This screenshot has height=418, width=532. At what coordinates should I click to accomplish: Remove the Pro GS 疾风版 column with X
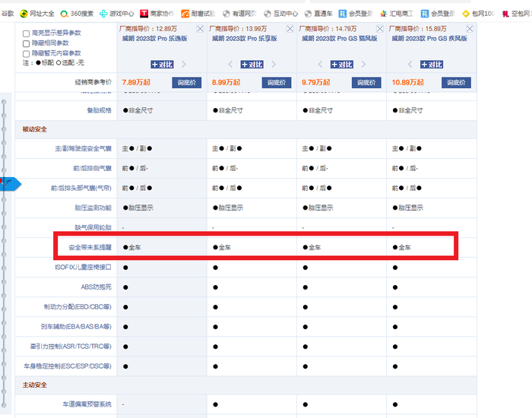470,28
